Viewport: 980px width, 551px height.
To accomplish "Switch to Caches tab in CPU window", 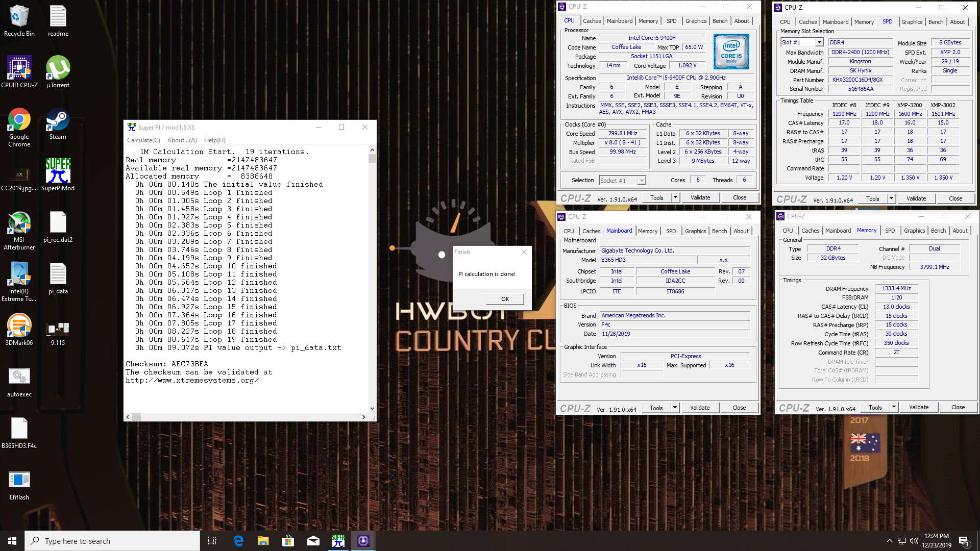I will coord(592,21).
